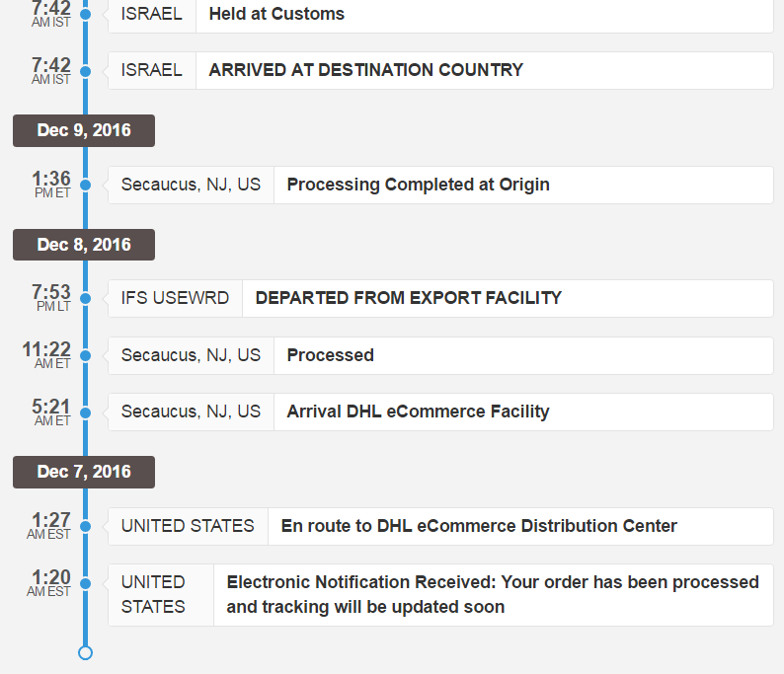Select the Processed event row

(x=440, y=355)
